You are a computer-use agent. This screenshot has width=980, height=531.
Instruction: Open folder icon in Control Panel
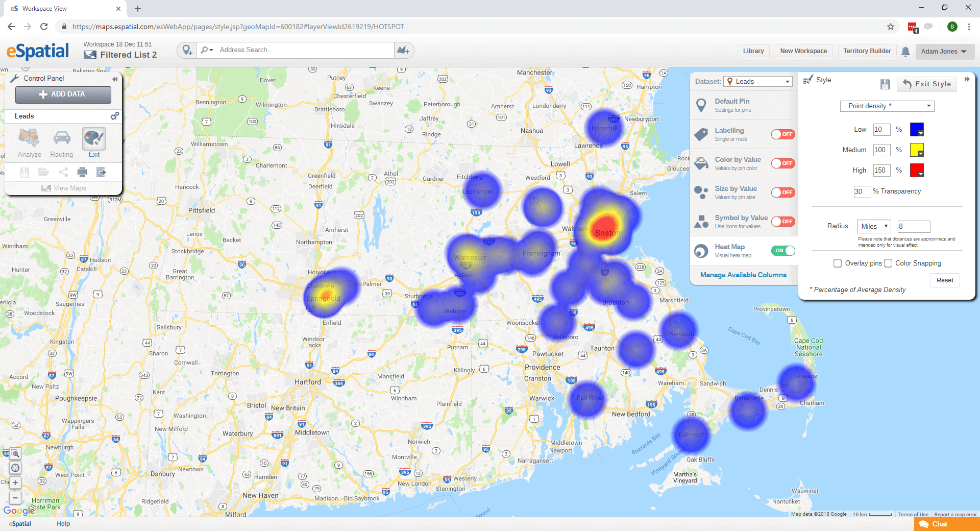pos(43,172)
